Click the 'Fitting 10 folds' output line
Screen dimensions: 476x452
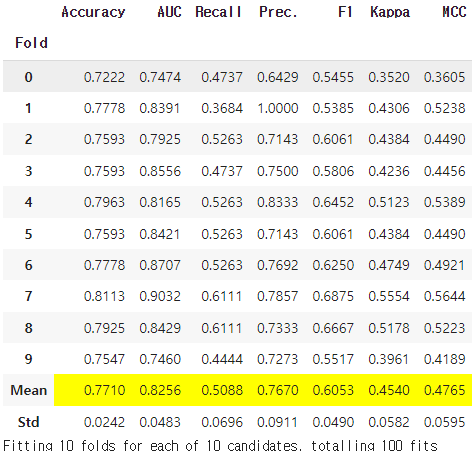tap(220, 446)
